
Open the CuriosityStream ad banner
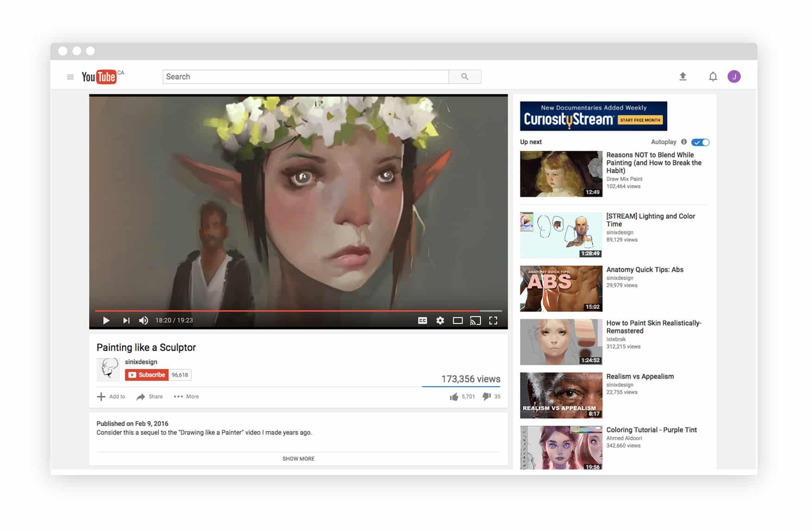click(594, 116)
